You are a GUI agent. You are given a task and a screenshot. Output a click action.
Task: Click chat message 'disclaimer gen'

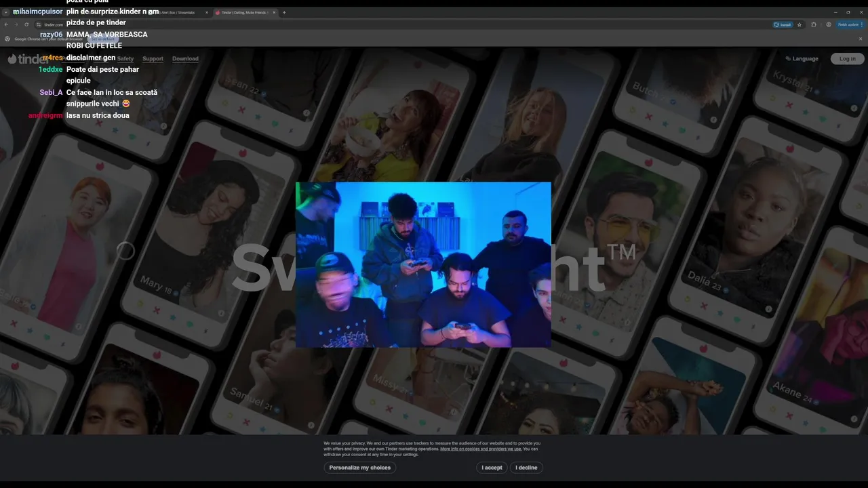pyautogui.click(x=91, y=58)
